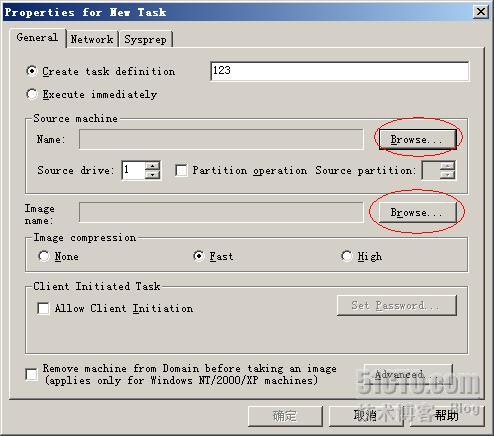Set image compression to High
The image size is (494, 436).
pos(347,256)
